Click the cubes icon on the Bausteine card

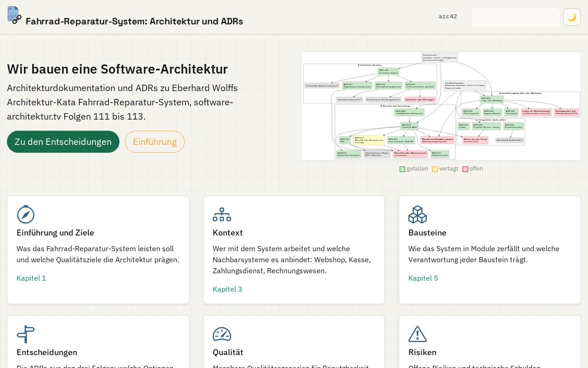point(418,214)
